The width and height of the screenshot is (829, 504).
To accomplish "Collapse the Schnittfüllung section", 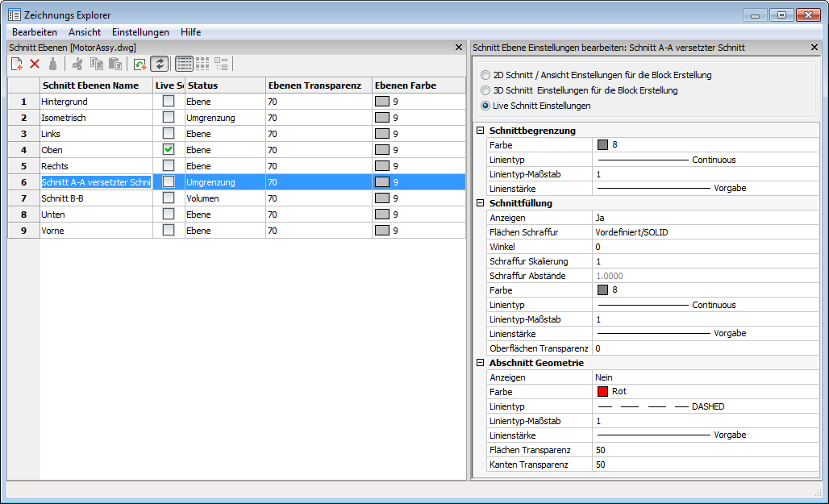I will tap(481, 203).
